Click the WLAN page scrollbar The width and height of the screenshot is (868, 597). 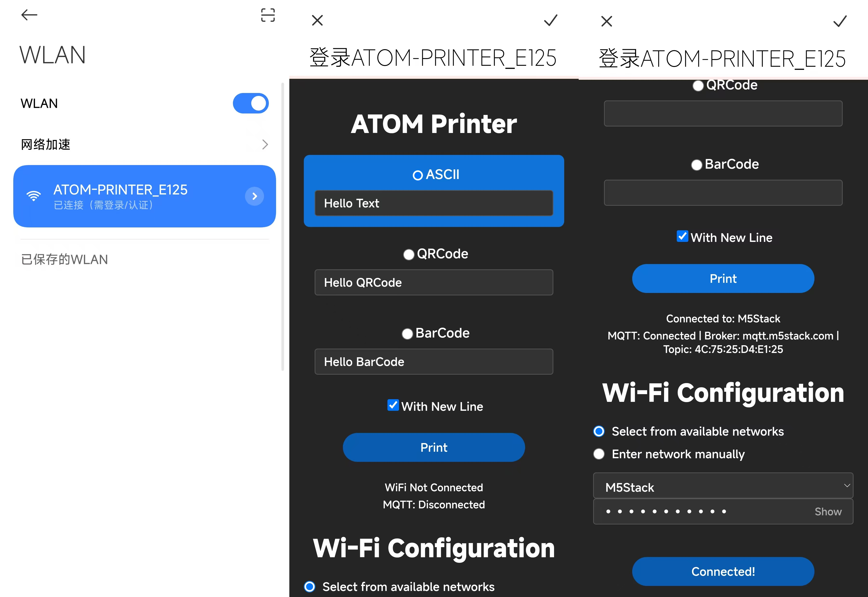tap(283, 227)
